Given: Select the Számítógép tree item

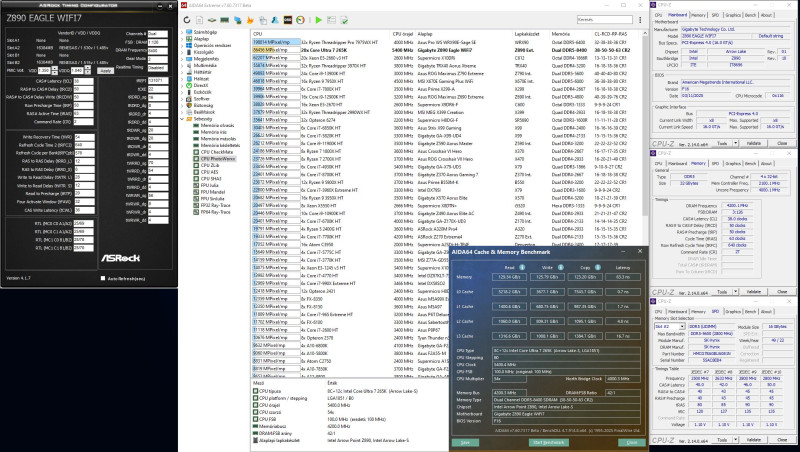Looking at the screenshot, I should coord(205,32).
